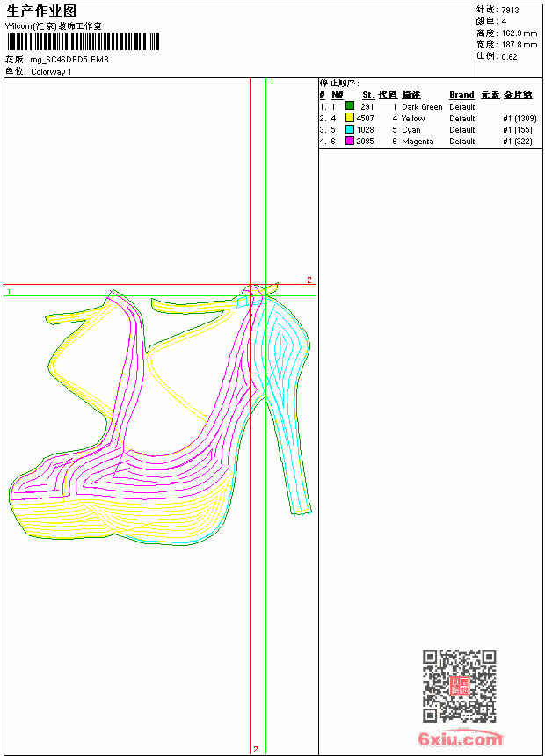
Task: Click the Yellow row stitch count 4507
Action: click(365, 118)
